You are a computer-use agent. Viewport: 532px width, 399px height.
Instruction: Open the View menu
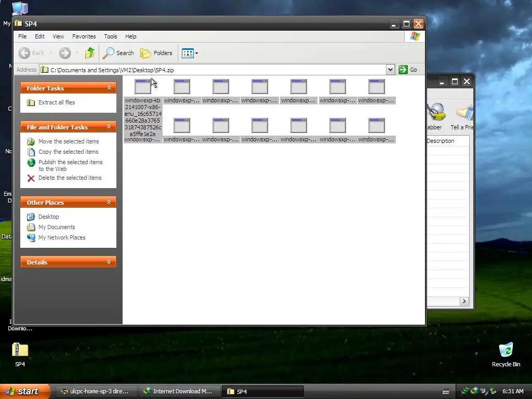[x=58, y=36]
